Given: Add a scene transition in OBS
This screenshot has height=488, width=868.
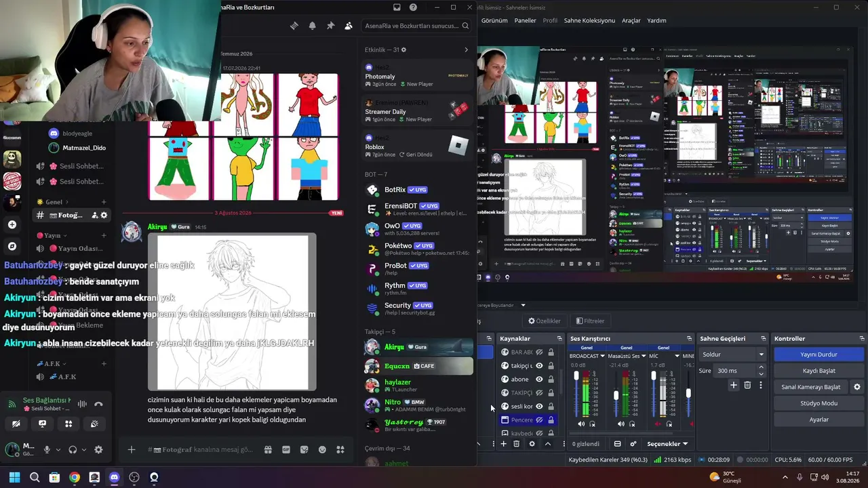Looking at the screenshot, I should [x=733, y=385].
